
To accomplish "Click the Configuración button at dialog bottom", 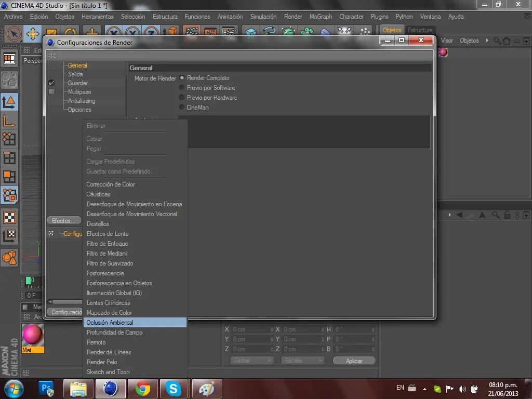I will (x=66, y=312).
